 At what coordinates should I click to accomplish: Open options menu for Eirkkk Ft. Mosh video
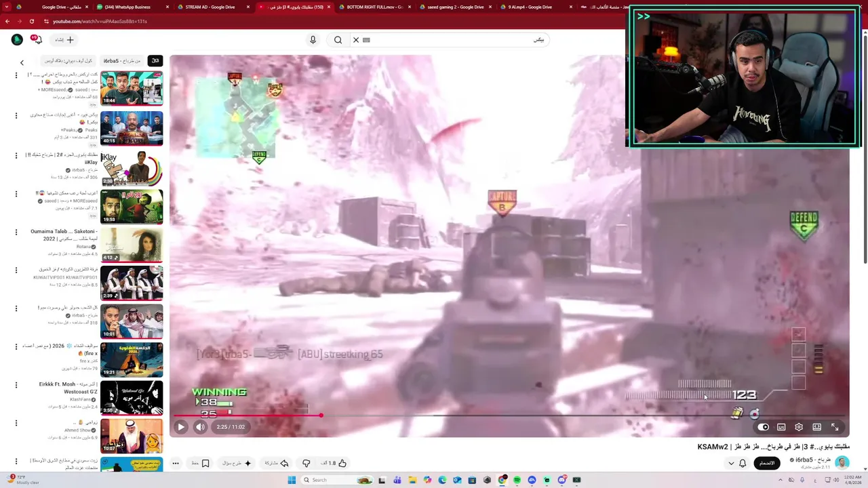16,385
